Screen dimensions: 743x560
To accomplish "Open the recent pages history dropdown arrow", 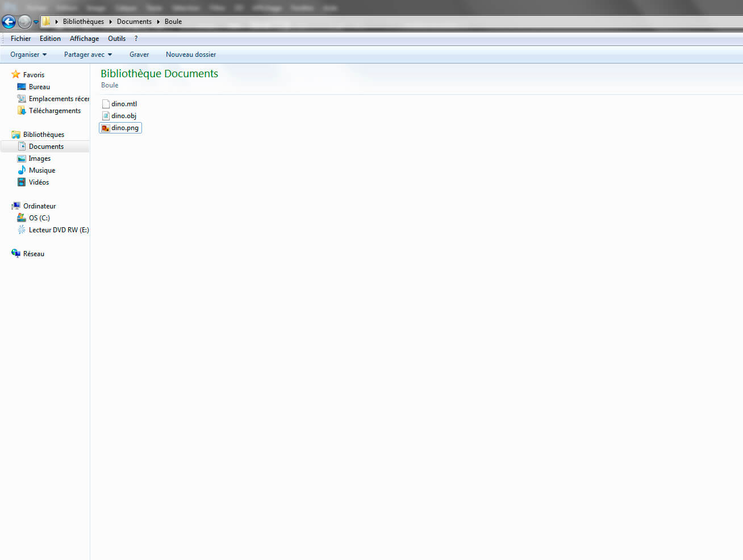I will (x=36, y=22).
